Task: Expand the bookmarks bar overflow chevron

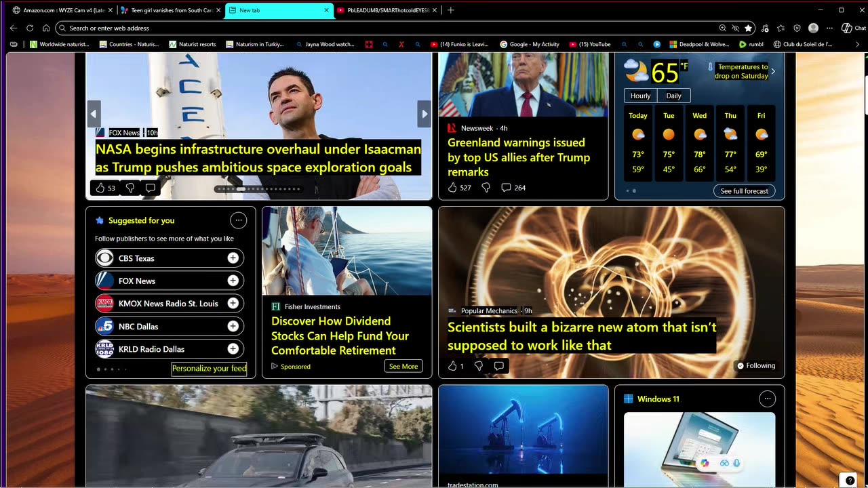Action: (x=857, y=44)
